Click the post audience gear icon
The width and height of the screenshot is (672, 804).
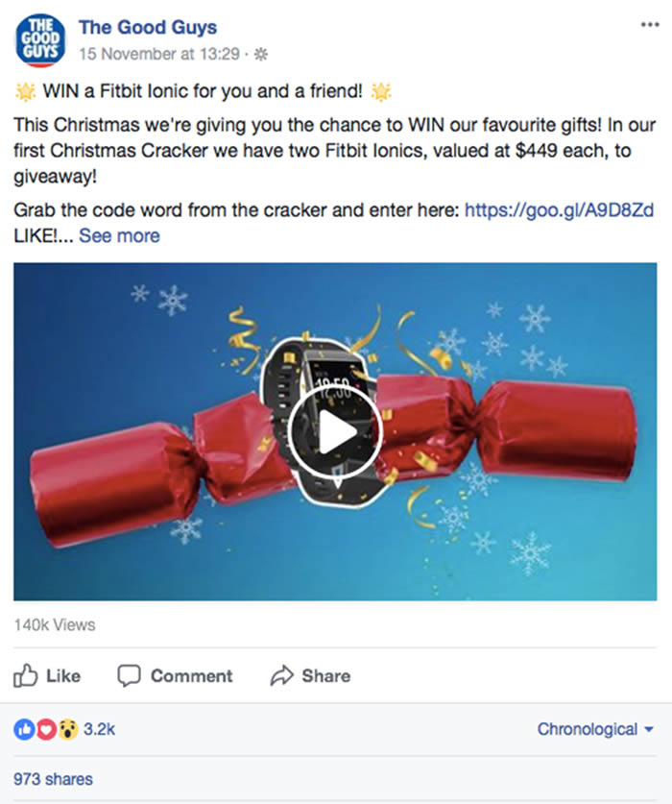coord(261,54)
